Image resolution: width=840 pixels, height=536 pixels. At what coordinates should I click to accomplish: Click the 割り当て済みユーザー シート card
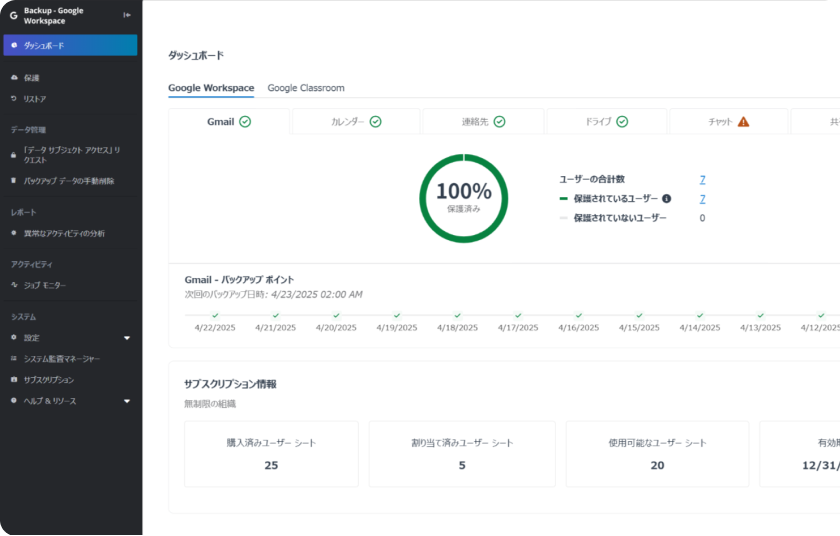pyautogui.click(x=462, y=454)
